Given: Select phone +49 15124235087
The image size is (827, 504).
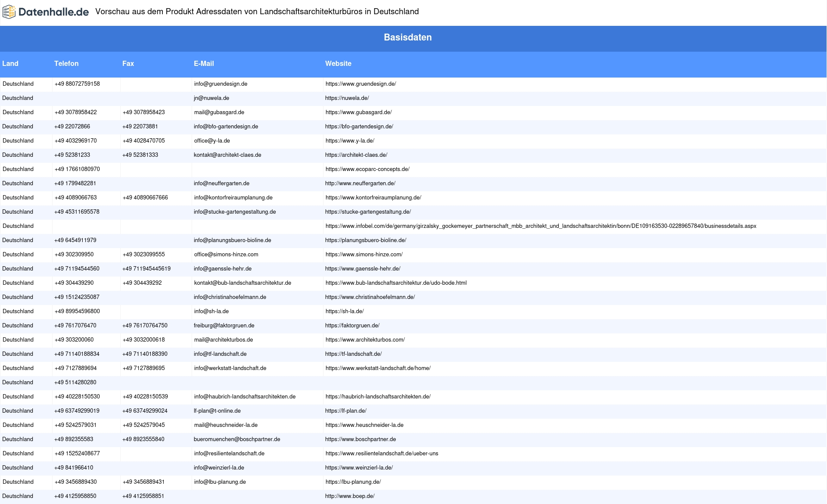Looking at the screenshot, I should (77, 297).
